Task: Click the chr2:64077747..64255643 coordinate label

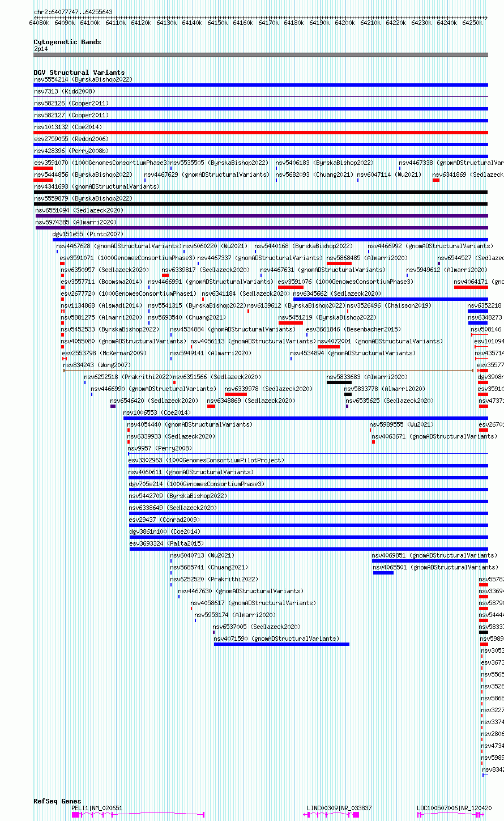Action: click(73, 12)
